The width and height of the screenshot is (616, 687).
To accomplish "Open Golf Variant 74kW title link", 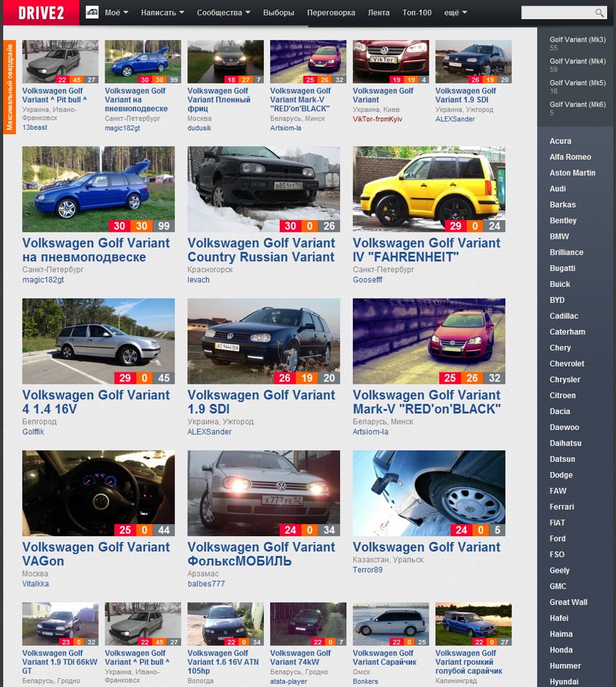I will [x=300, y=657].
